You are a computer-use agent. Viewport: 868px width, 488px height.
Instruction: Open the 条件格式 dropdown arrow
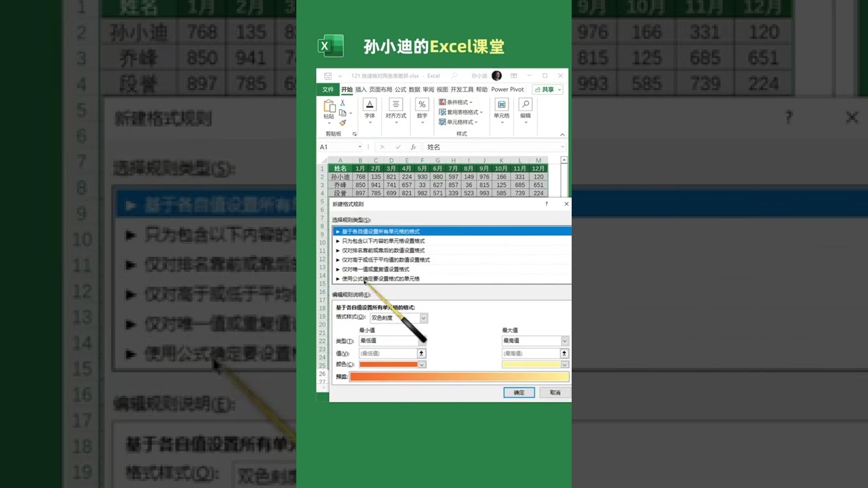coord(471,102)
